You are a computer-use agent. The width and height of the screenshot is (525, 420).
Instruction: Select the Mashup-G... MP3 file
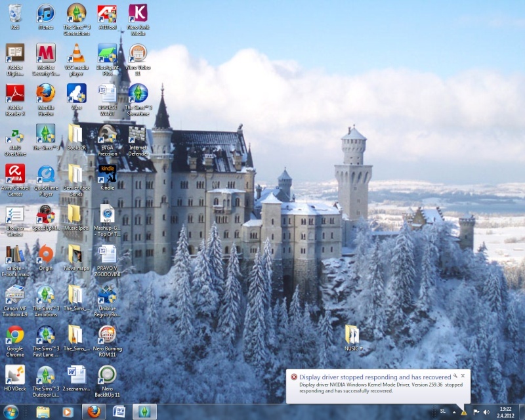107,220
